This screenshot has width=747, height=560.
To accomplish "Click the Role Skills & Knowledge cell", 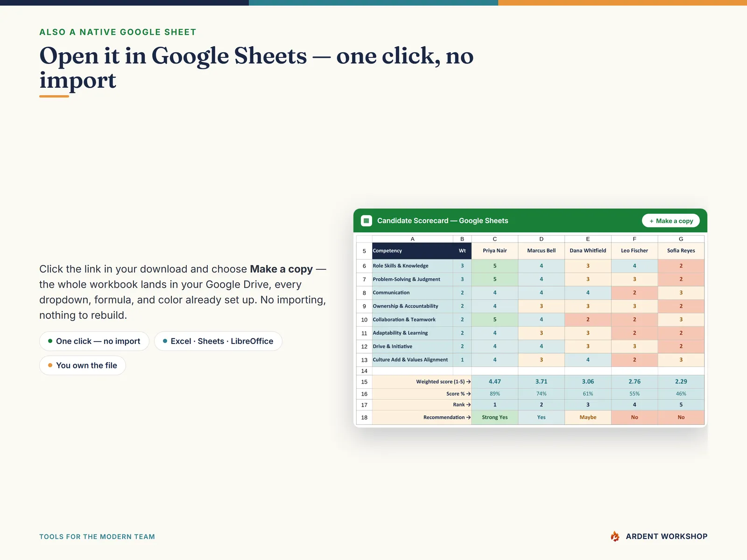I will pos(412,266).
